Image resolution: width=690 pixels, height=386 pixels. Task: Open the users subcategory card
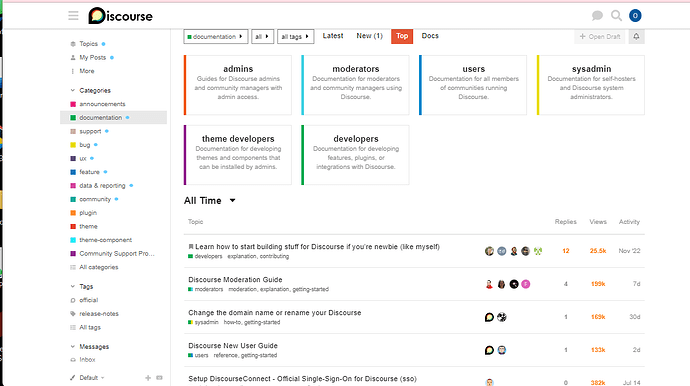pyautogui.click(x=473, y=85)
